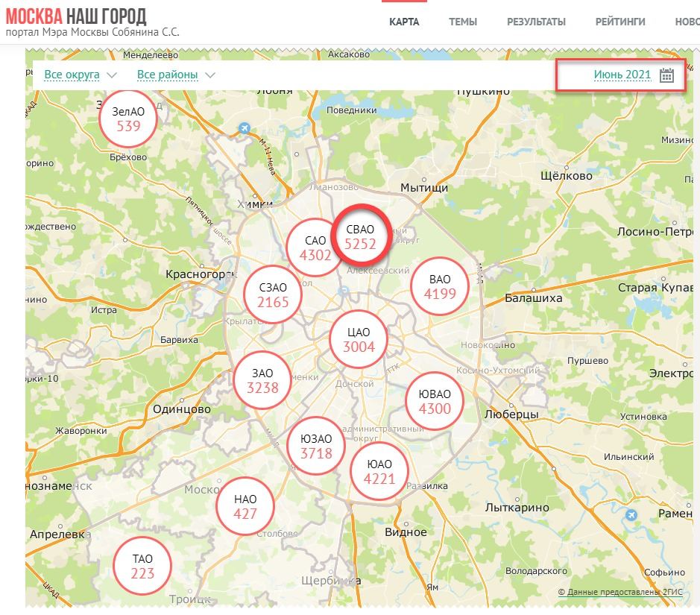Click the Ильинский label on map
The image size is (700, 615).
pyautogui.click(x=628, y=456)
